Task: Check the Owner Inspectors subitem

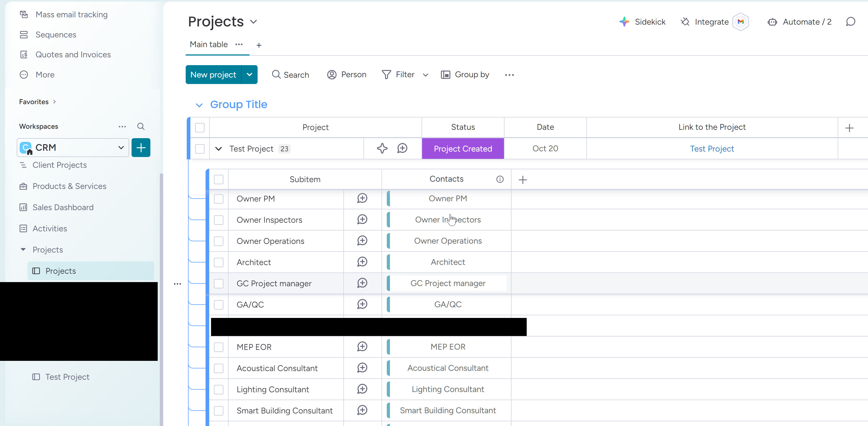Action: click(x=219, y=220)
